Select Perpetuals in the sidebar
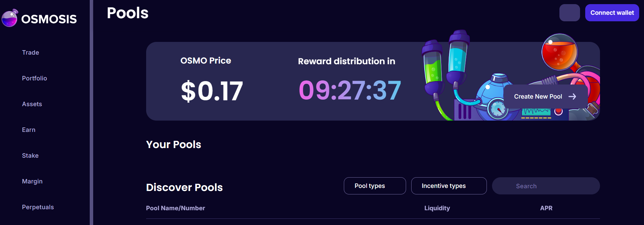644x225 pixels. 38,207
